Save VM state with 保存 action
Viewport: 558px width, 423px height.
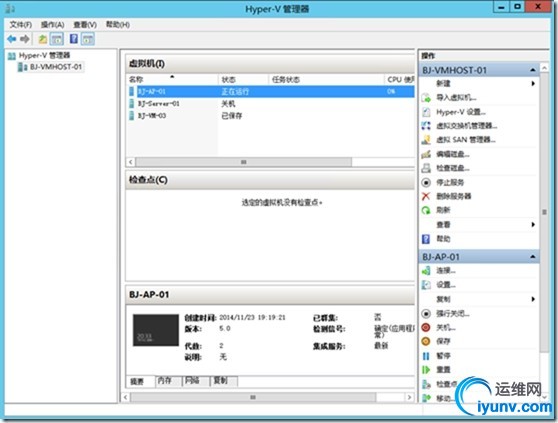click(x=443, y=342)
